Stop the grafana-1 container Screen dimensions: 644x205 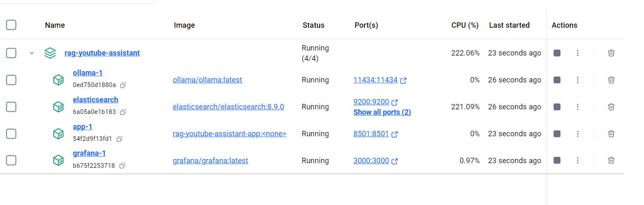coord(557,161)
